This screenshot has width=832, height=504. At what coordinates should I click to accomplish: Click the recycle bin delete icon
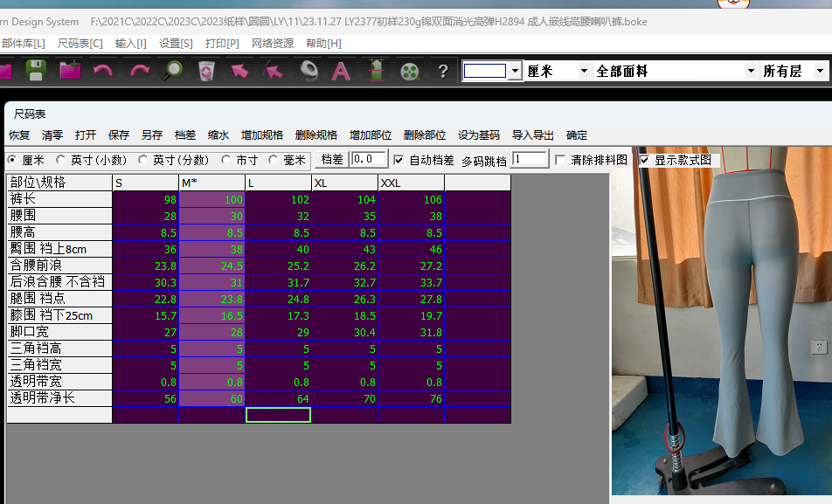[x=206, y=70]
